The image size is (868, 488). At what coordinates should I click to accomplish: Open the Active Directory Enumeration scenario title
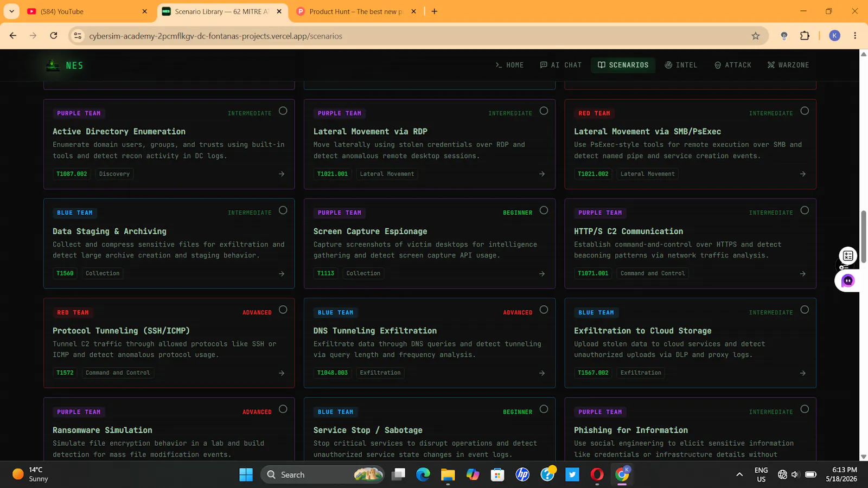119,132
